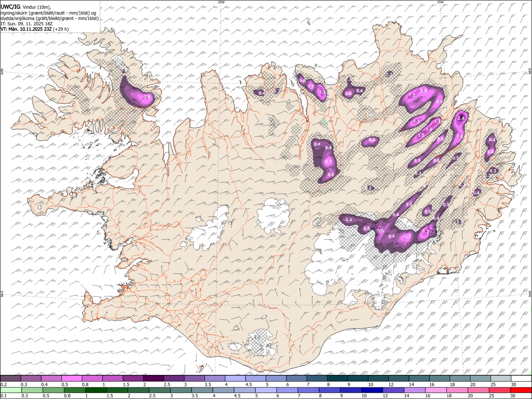Select the green 0.5 swatch, lower legend row

point(53,390)
